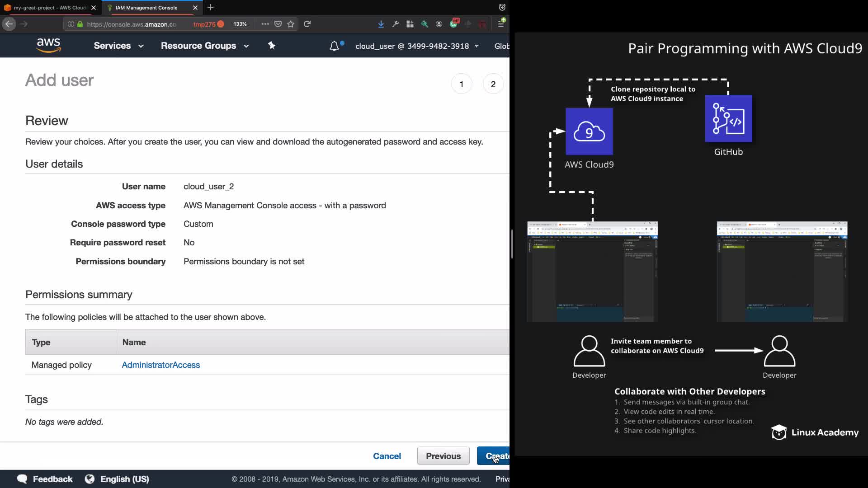This screenshot has height=488, width=868.
Task: Bookmark this page with the star icon
Action: pyautogui.click(x=291, y=24)
